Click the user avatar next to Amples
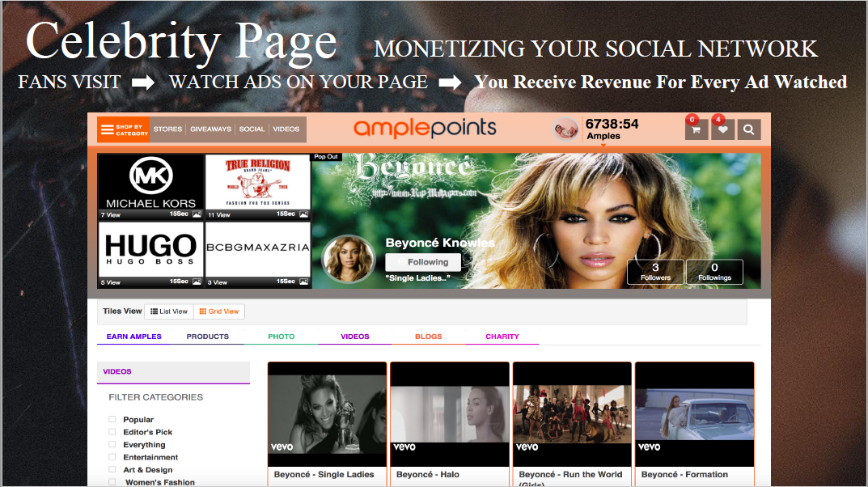868x487 pixels. pyautogui.click(x=565, y=129)
